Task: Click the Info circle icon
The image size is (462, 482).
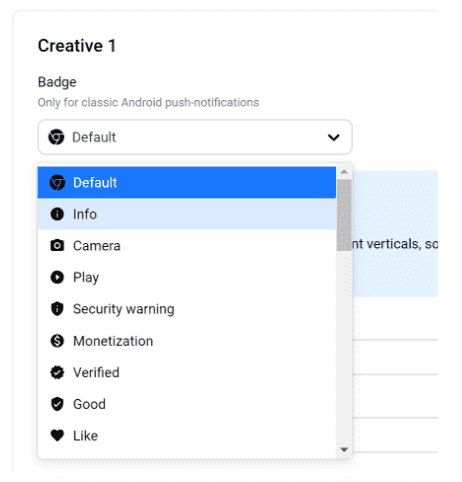Action: click(57, 214)
